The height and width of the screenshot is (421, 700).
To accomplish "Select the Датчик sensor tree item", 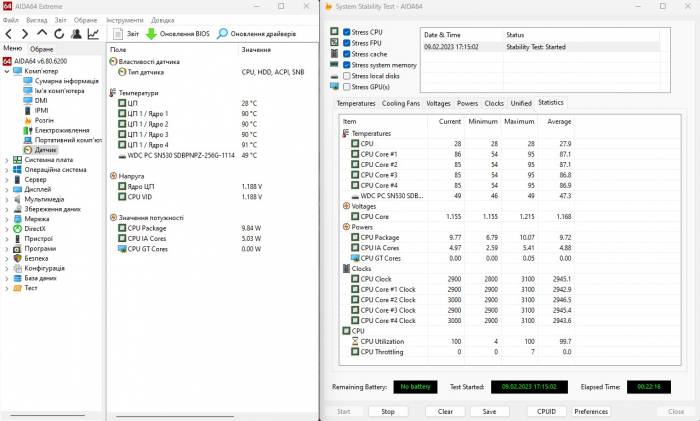I will (46, 150).
